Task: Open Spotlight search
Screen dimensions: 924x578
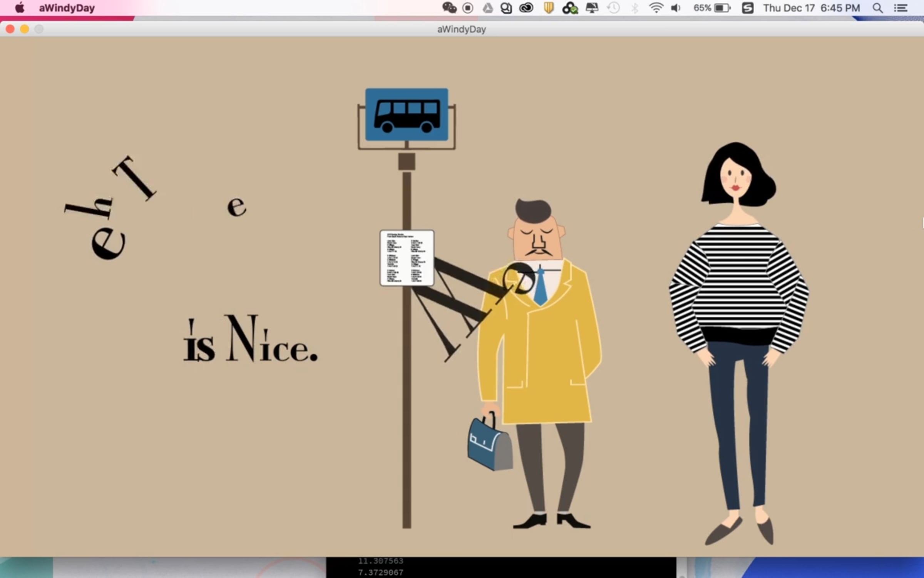Action: click(x=877, y=8)
